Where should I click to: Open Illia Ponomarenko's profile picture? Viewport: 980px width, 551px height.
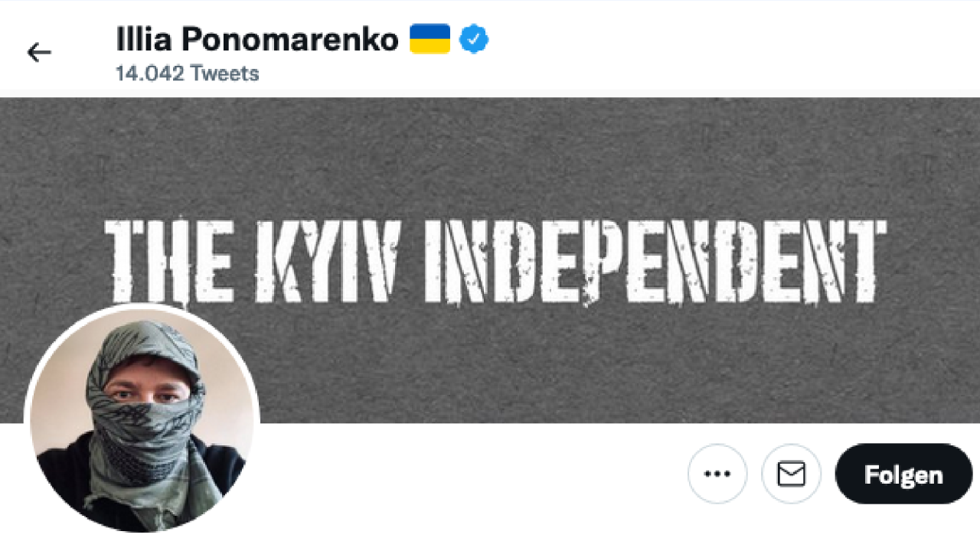142,419
